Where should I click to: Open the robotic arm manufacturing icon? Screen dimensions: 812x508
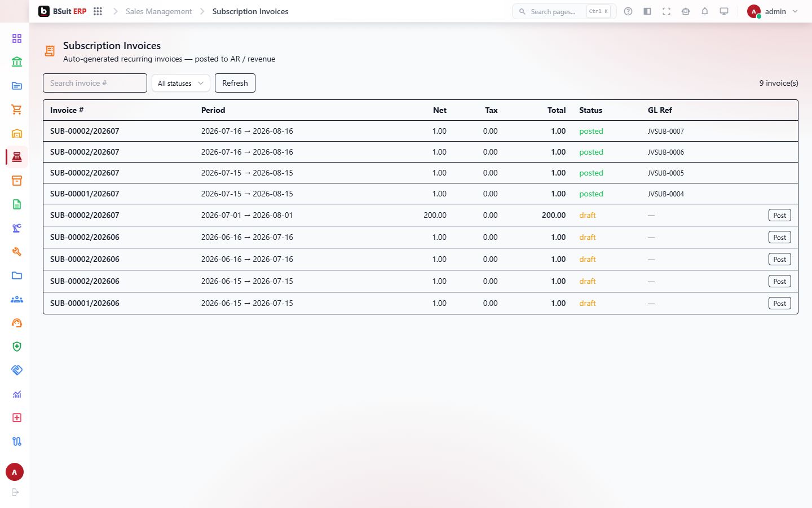click(x=17, y=228)
